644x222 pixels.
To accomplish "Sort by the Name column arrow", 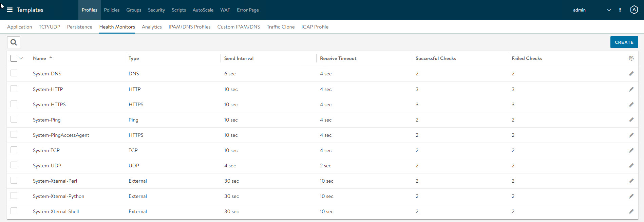I will pyautogui.click(x=51, y=58).
